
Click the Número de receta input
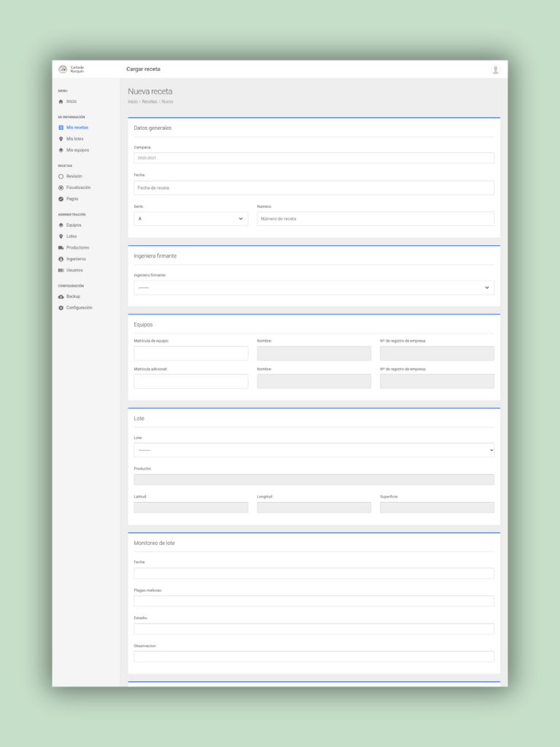(x=376, y=219)
